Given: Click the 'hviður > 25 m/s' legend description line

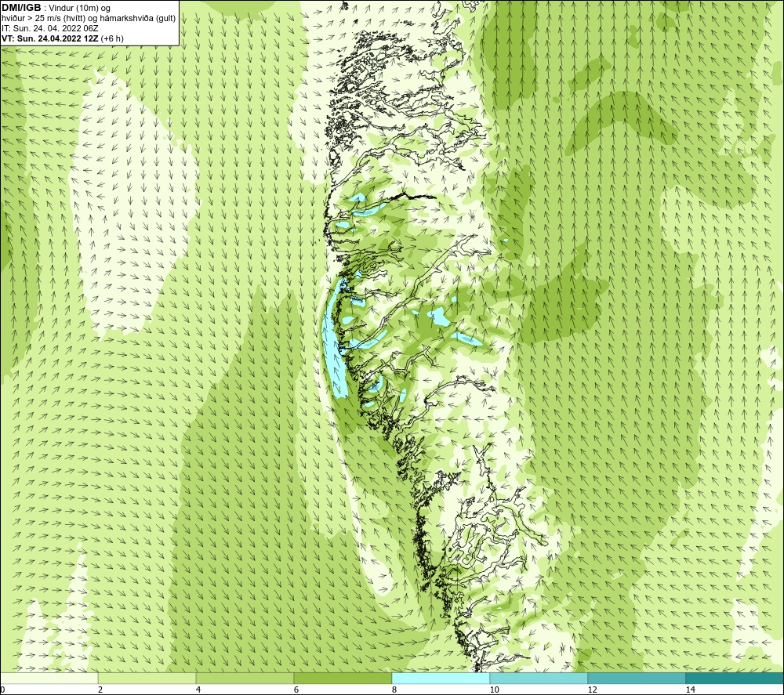Looking at the screenshot, I should [89, 18].
